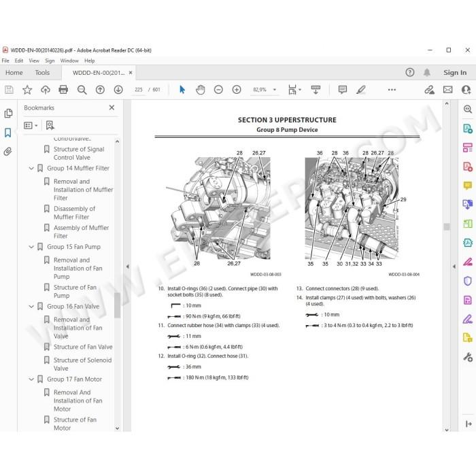
Task: Open the zoom level dropdown arrow
Action: (275, 90)
